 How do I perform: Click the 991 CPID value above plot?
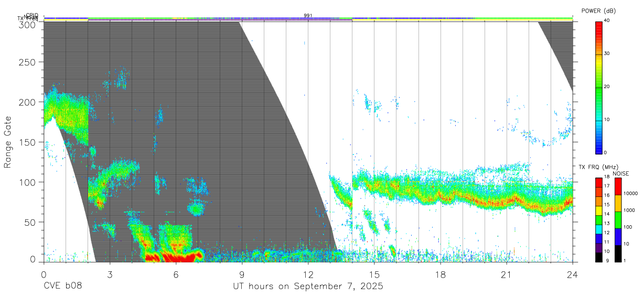308,16
